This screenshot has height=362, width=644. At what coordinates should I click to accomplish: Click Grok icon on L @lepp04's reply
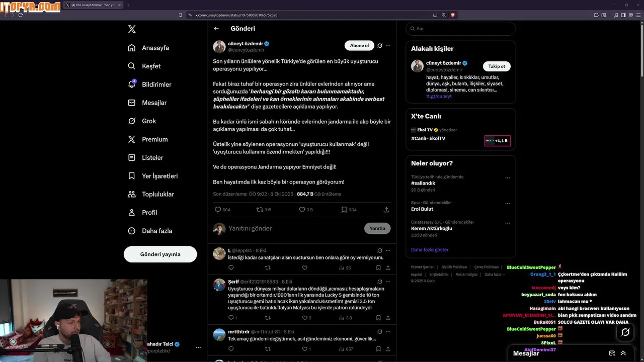click(380, 250)
